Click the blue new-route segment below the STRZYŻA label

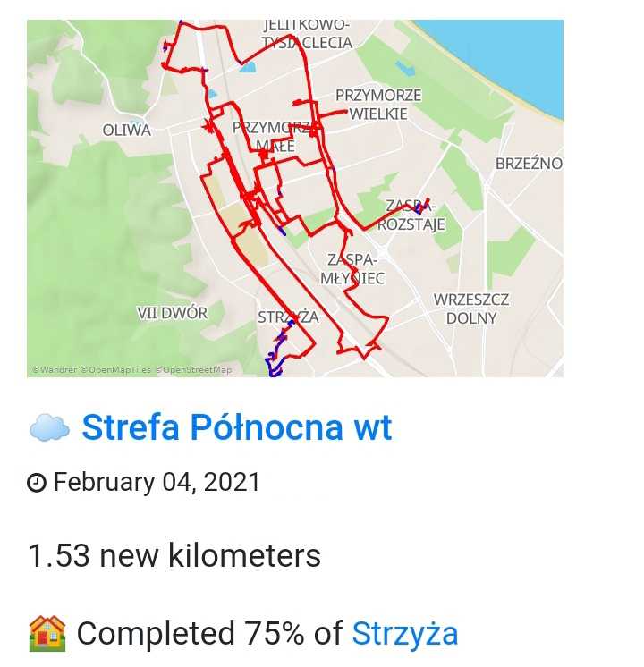(x=275, y=351)
